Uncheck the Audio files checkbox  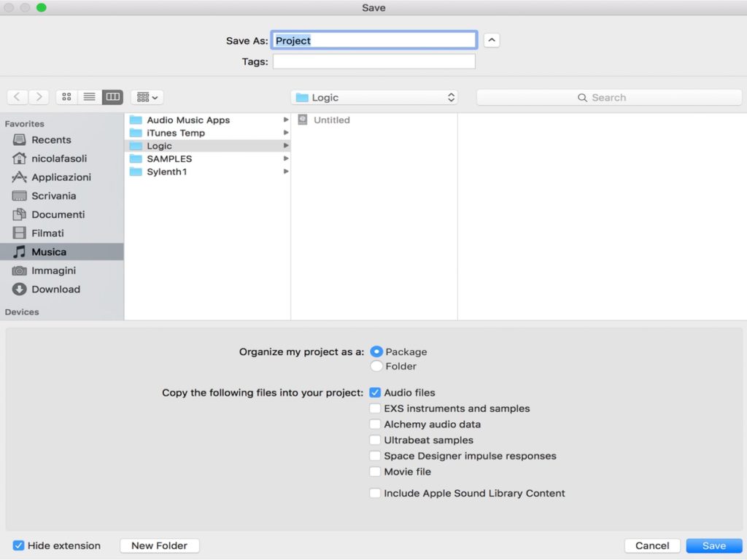[375, 392]
